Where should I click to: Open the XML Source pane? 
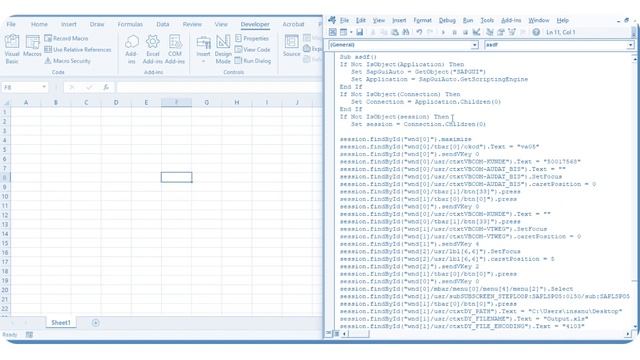click(291, 46)
